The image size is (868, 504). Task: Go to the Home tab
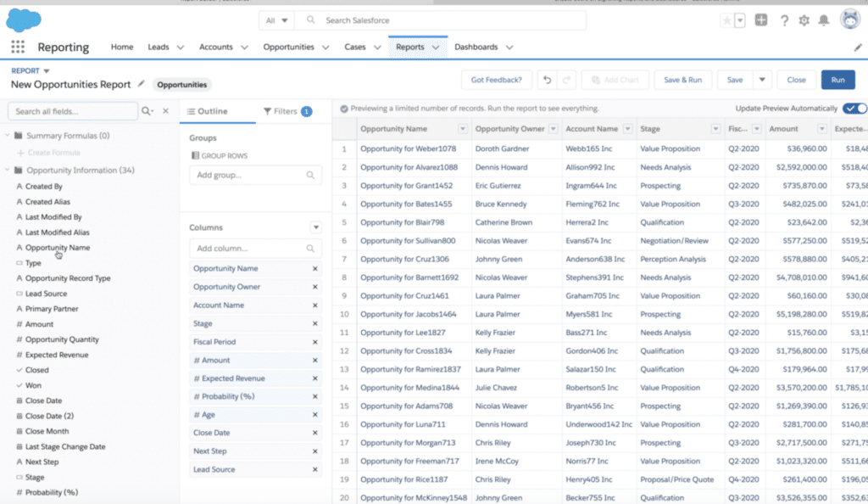(x=122, y=47)
